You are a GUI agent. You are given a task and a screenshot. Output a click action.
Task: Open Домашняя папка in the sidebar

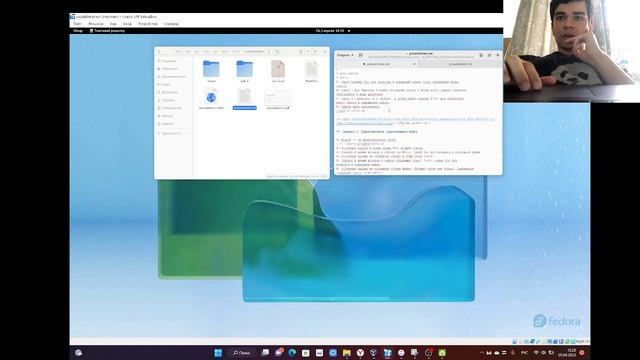(x=173, y=76)
